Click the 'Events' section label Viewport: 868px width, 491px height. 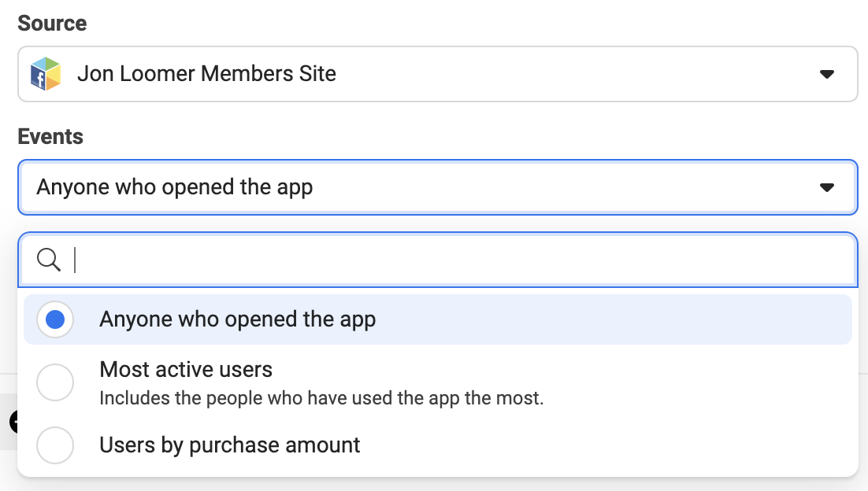(x=50, y=137)
